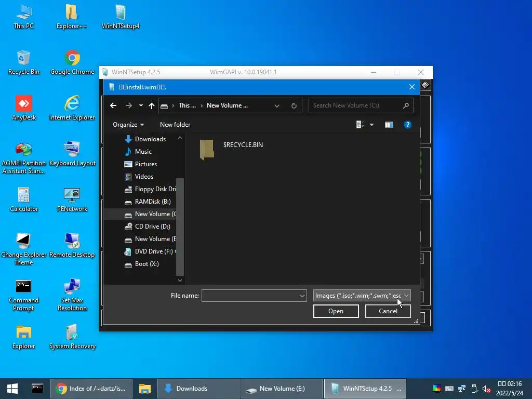The width and height of the screenshot is (532, 399).
Task: Click the Open button
Action: click(336, 311)
